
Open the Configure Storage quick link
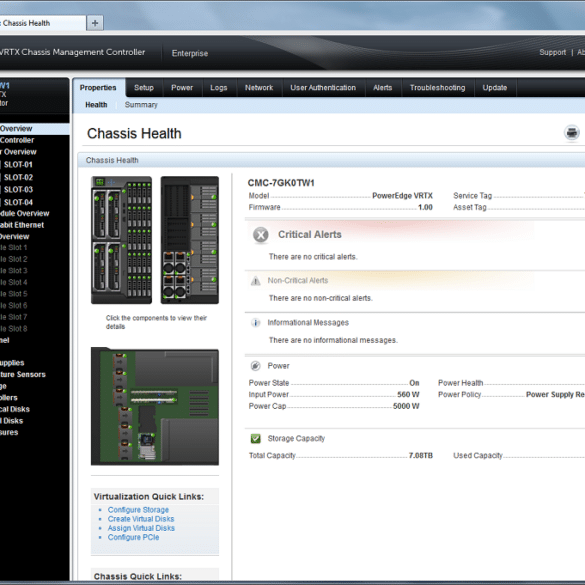tap(138, 510)
